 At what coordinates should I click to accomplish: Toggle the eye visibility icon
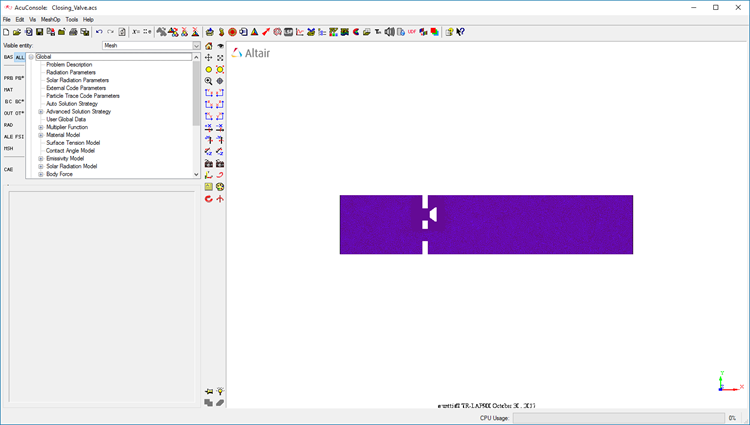pyautogui.click(x=220, y=46)
